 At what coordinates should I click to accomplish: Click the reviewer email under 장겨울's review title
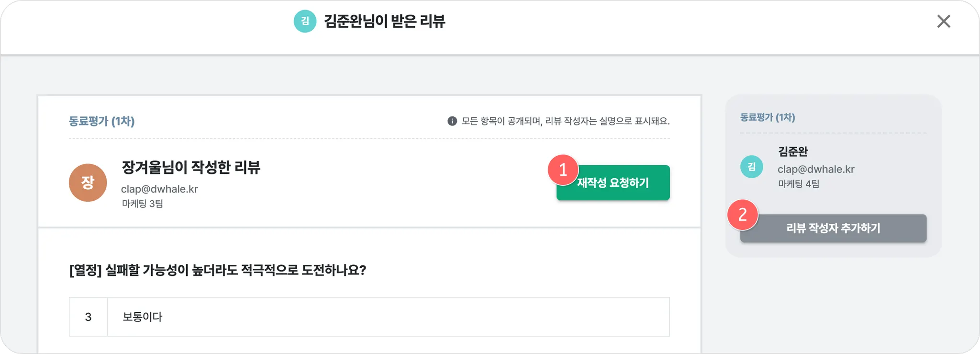pyautogui.click(x=159, y=189)
